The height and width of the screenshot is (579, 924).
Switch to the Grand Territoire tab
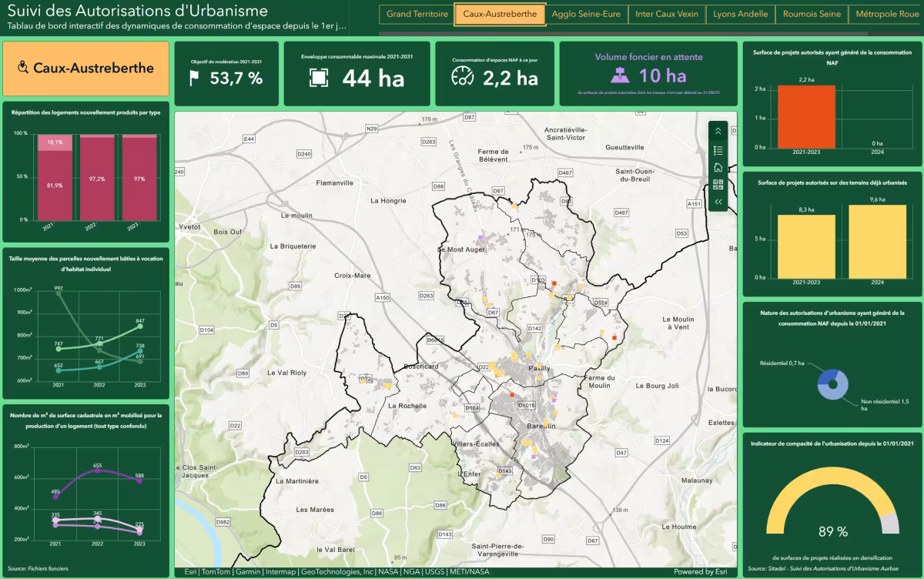(x=417, y=14)
